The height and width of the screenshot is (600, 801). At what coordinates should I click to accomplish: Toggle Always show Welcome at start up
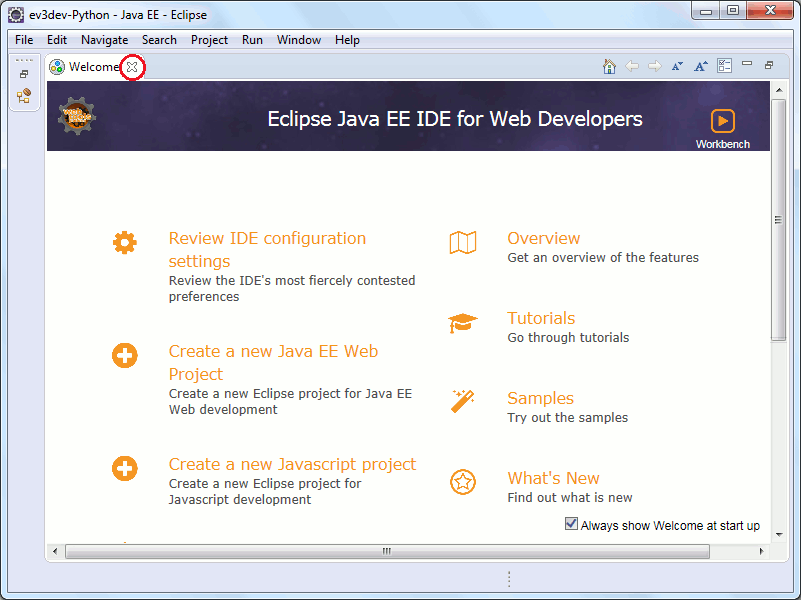pyautogui.click(x=571, y=524)
